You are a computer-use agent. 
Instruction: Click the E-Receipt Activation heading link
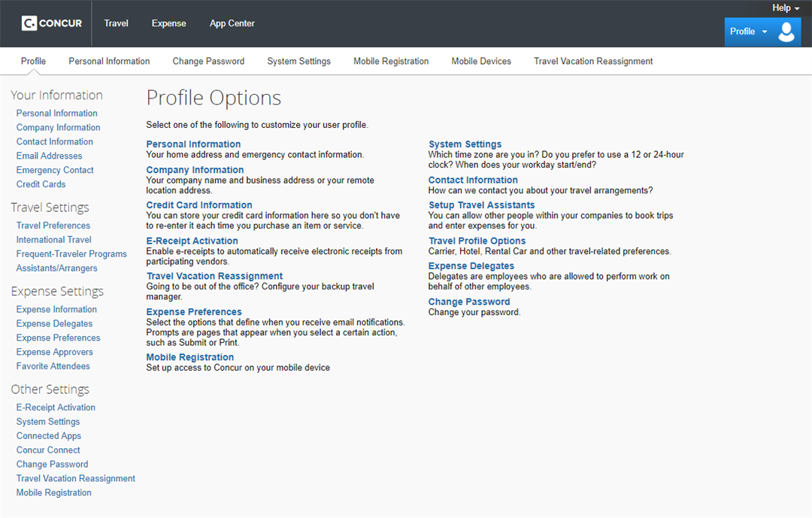pos(192,241)
